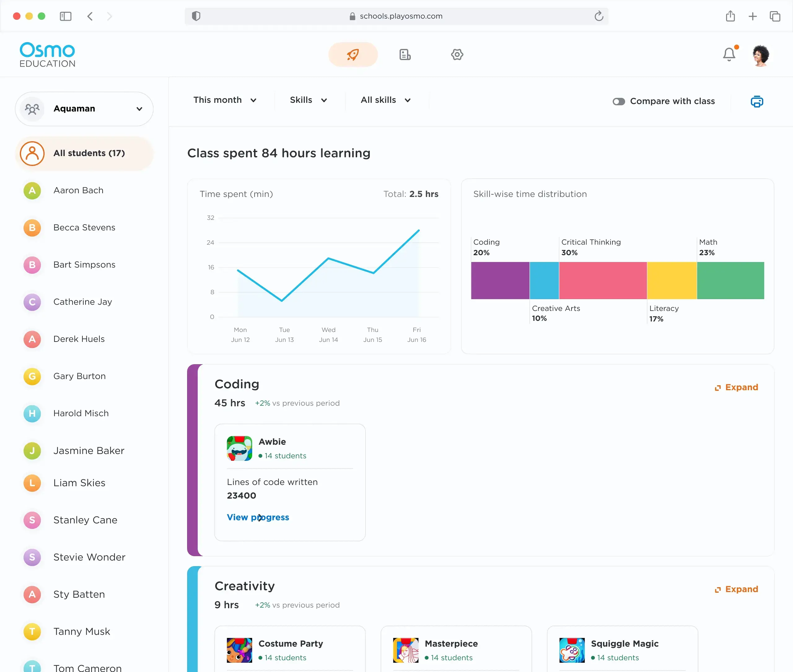Select All students (17)
This screenshot has width=793, height=672.
84,154
